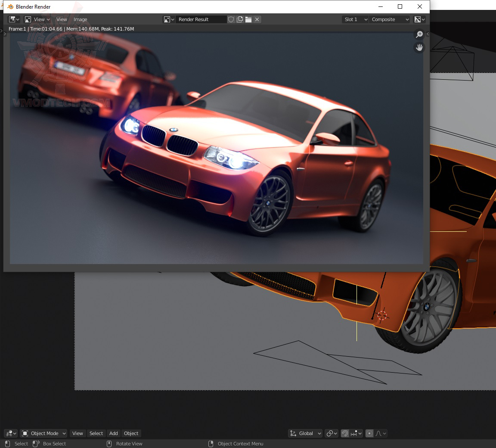Click the zoom magnifier gizmo in render view

point(419,34)
